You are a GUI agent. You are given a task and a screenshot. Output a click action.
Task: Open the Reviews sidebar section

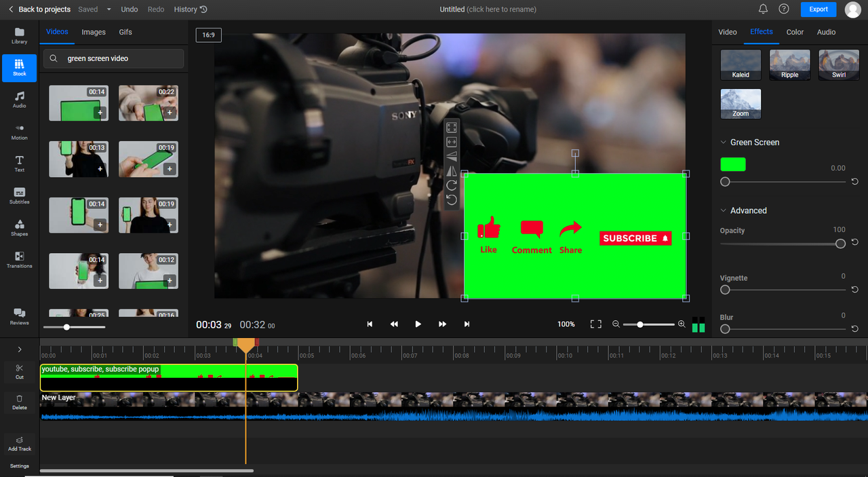point(19,316)
